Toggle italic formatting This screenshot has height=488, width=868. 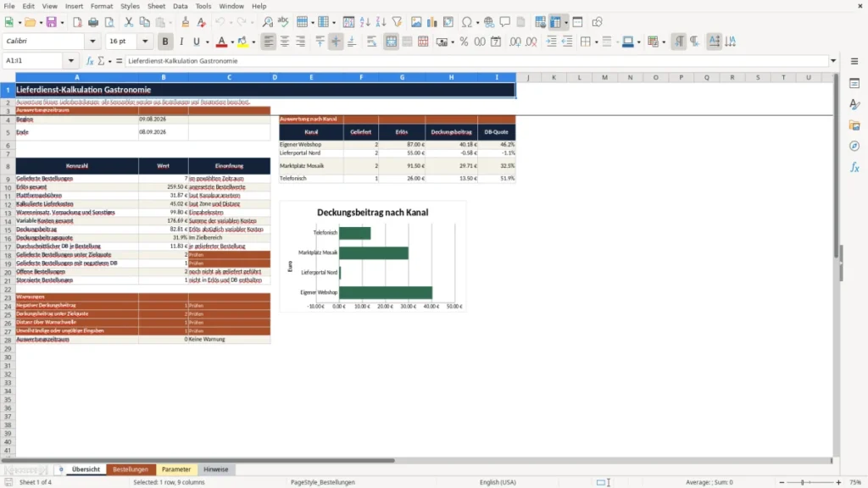pos(181,42)
